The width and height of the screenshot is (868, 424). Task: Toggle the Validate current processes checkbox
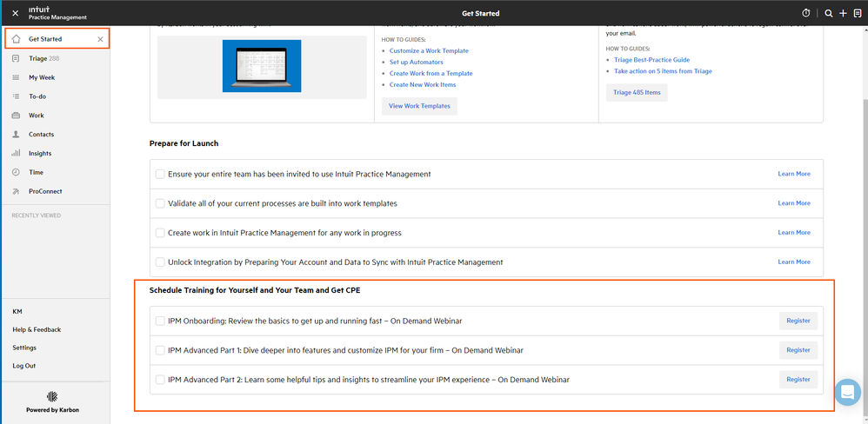[160, 203]
